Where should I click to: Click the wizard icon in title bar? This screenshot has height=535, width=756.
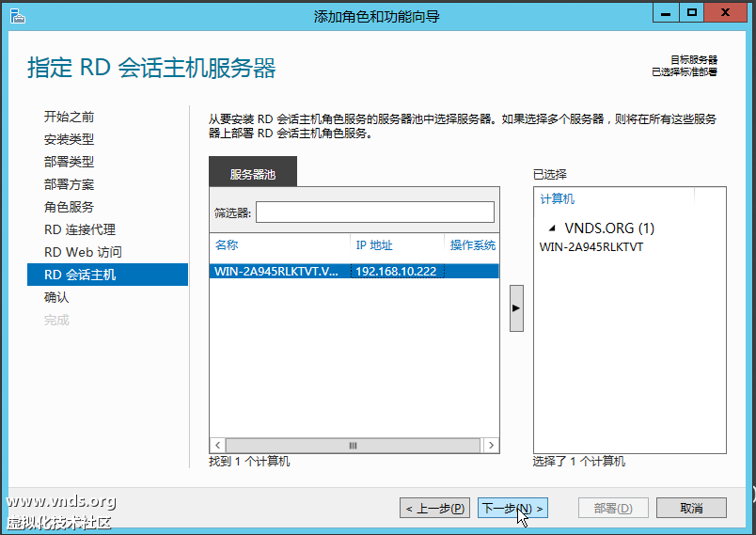pyautogui.click(x=17, y=16)
